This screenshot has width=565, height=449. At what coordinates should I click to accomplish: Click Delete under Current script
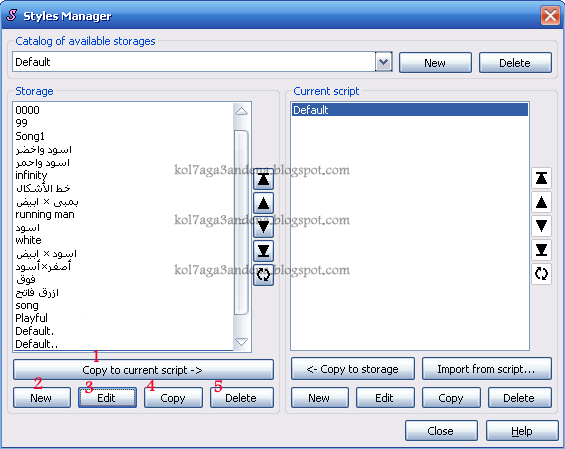click(x=519, y=398)
